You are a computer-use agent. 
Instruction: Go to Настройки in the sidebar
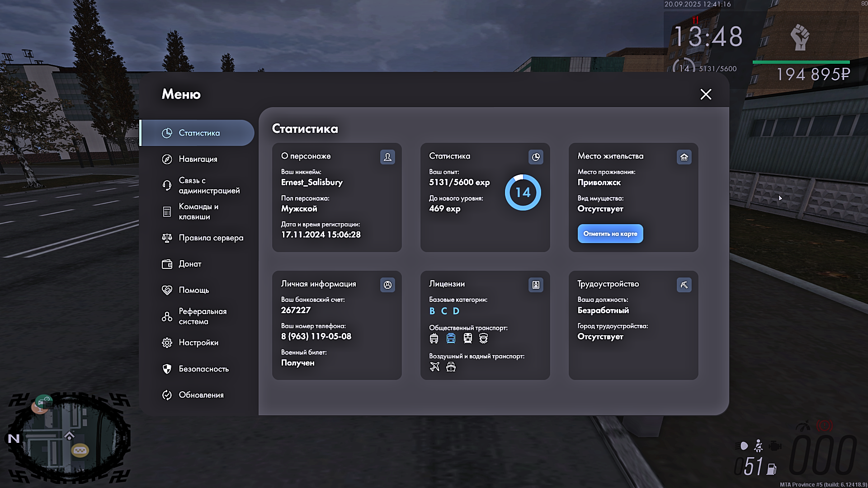click(198, 343)
